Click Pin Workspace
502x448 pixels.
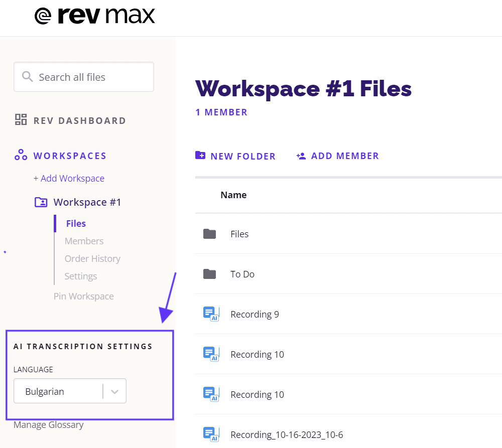[x=83, y=296]
